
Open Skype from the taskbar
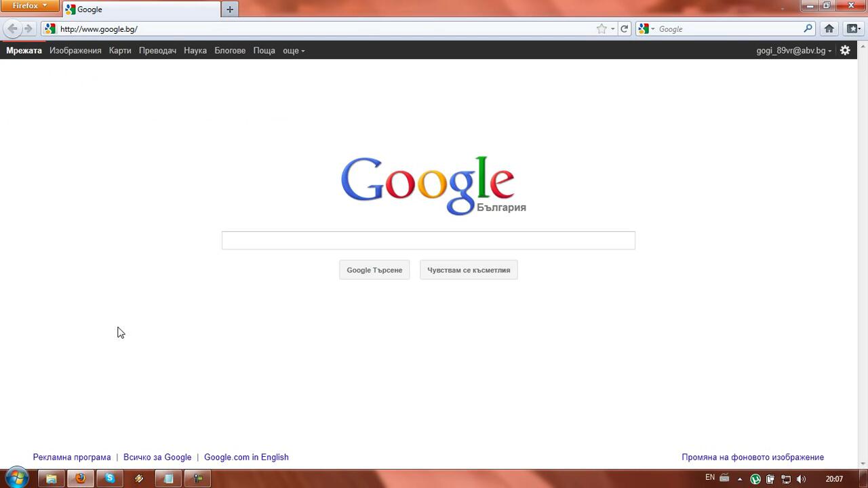tap(110, 479)
